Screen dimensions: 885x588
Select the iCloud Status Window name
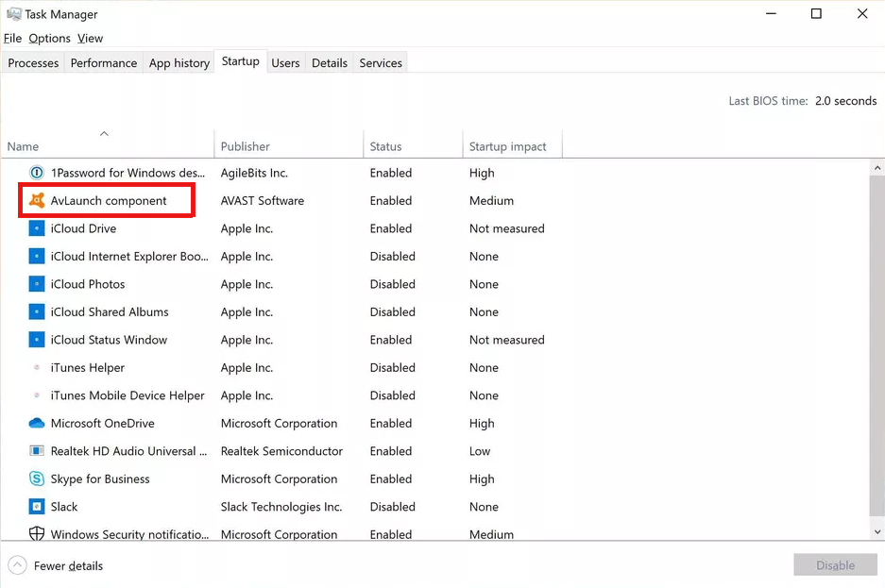[x=109, y=340]
